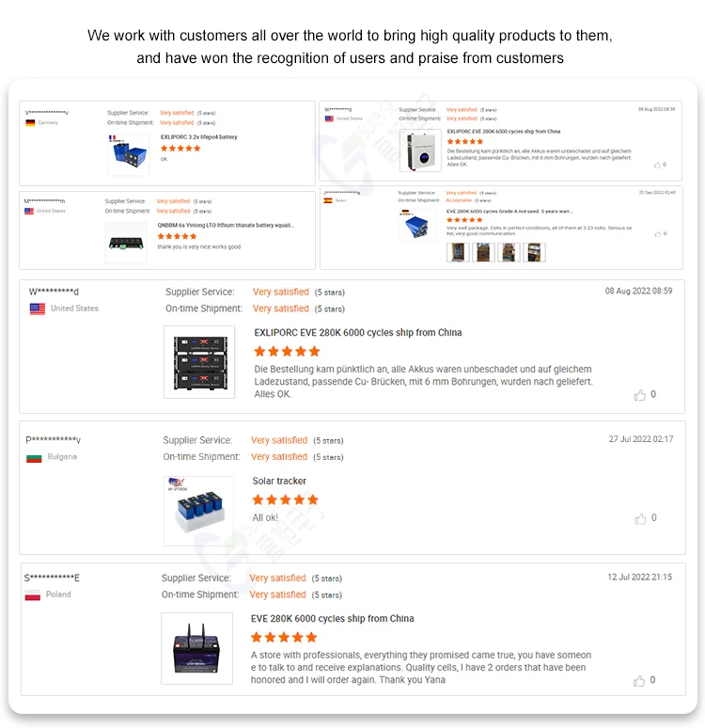This screenshot has width=705, height=728.
Task: Click the Germany flag icon in the top review
Action: [x=31, y=123]
